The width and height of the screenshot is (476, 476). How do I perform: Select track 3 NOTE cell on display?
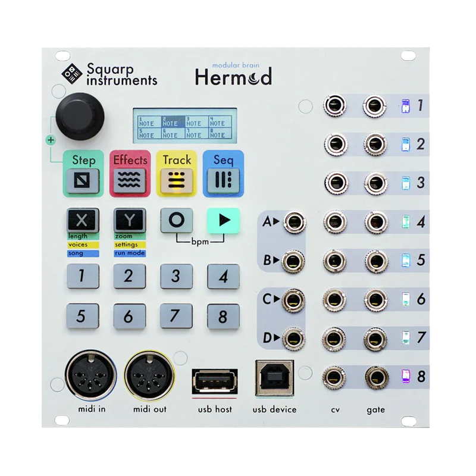pos(197,122)
